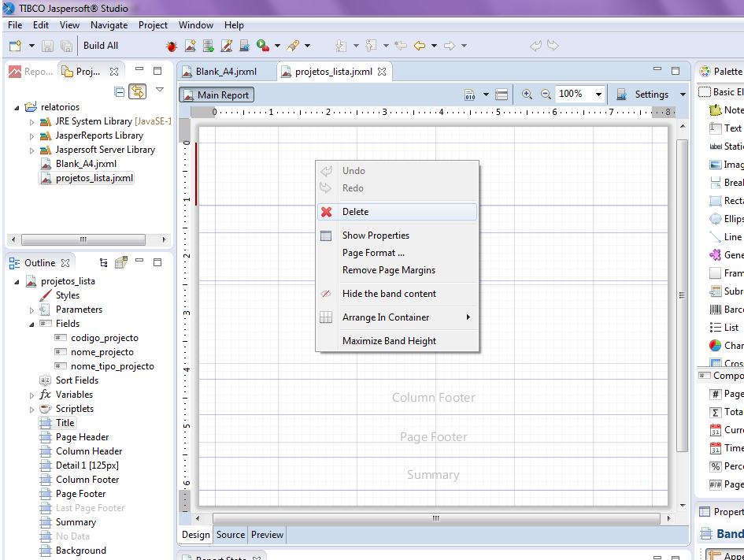Image resolution: width=744 pixels, height=560 pixels.
Task: Open the File menu
Action: 15,25
